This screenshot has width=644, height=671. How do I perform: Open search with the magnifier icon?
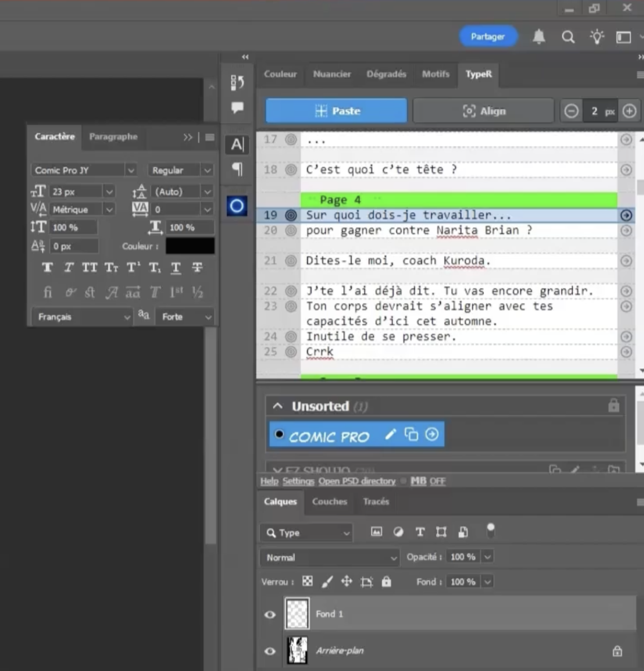click(x=568, y=37)
